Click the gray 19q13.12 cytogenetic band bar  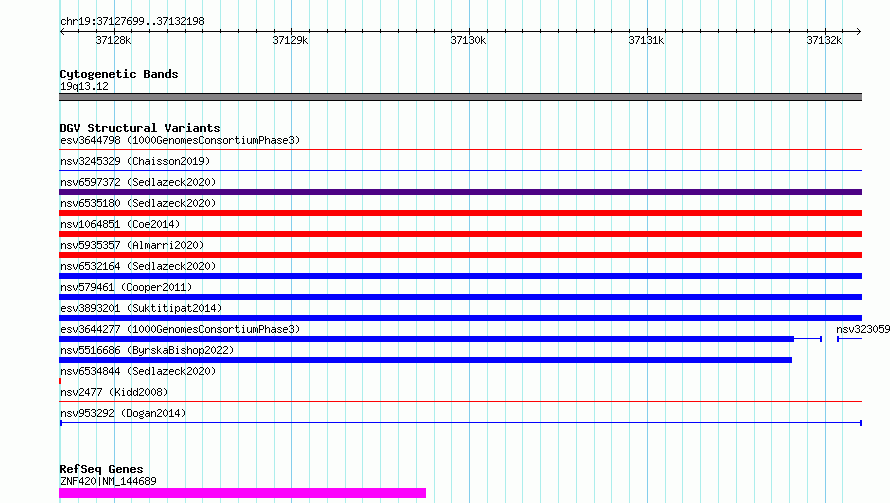(460, 97)
